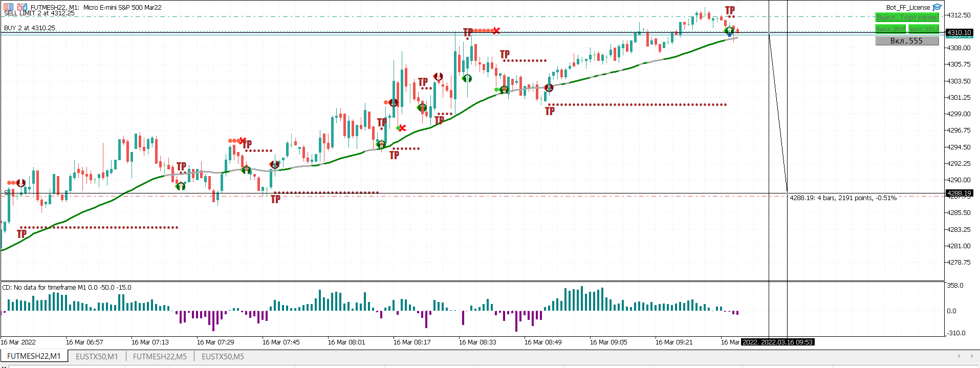Toggle the Выкл.BUY button

(890, 29)
